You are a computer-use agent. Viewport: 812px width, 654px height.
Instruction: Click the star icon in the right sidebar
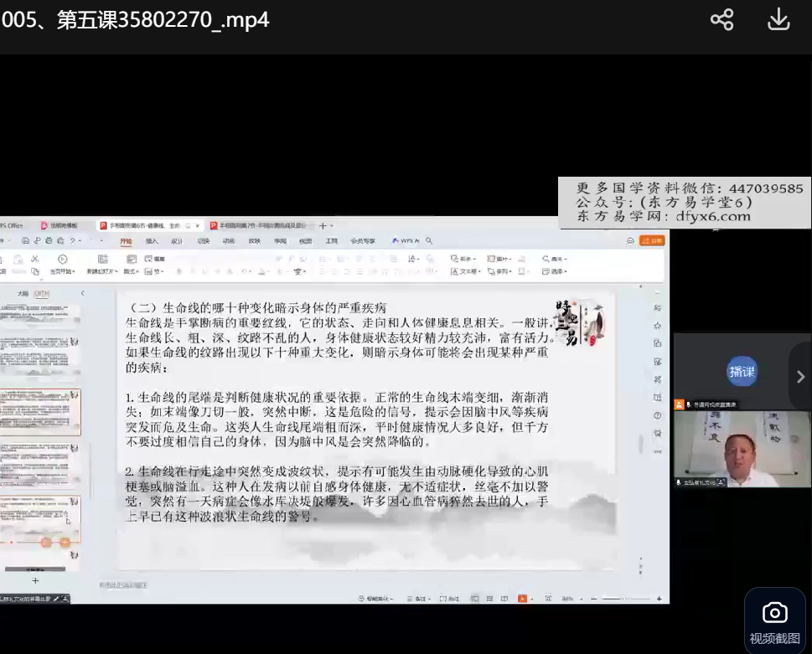tap(657, 325)
